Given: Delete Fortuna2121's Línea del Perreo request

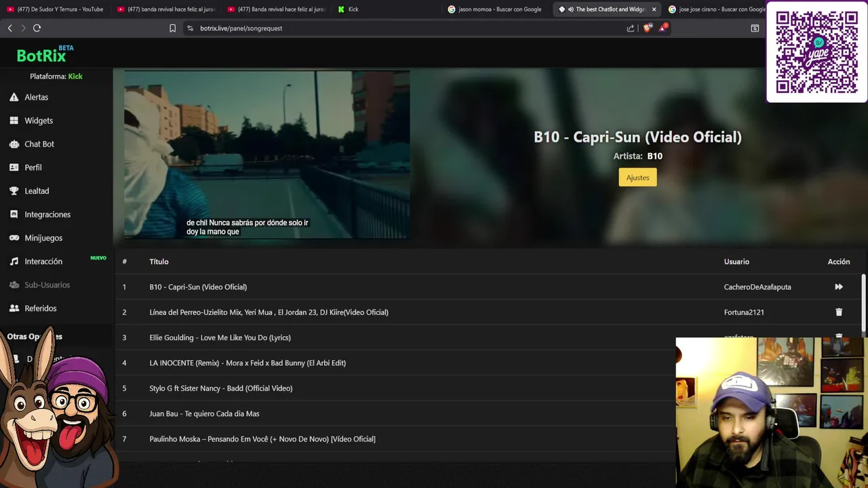Looking at the screenshot, I should coord(839,312).
